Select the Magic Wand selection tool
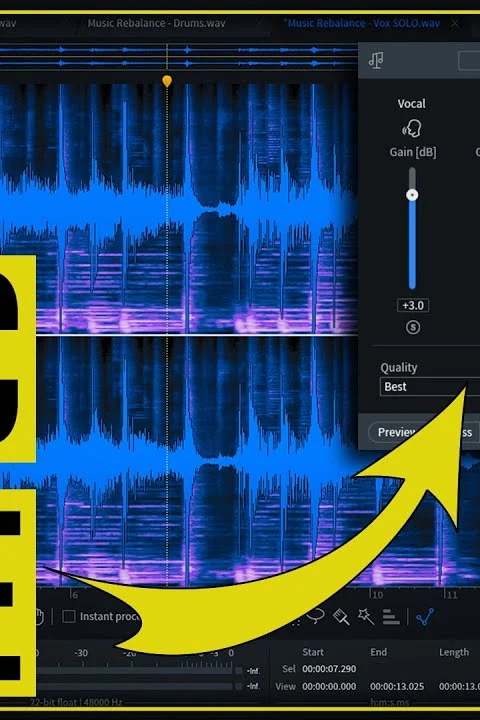 click(x=366, y=617)
